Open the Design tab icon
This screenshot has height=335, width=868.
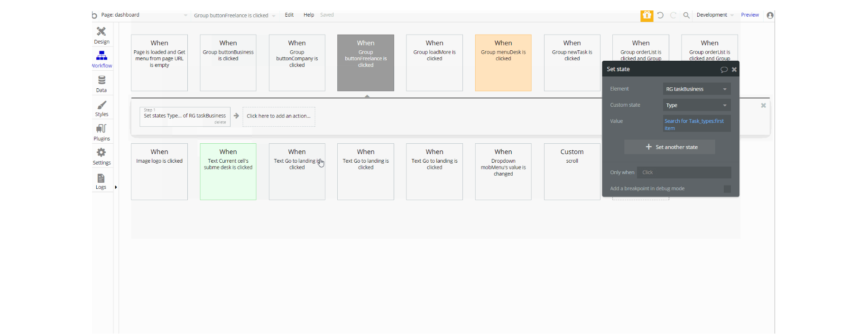coord(102,32)
